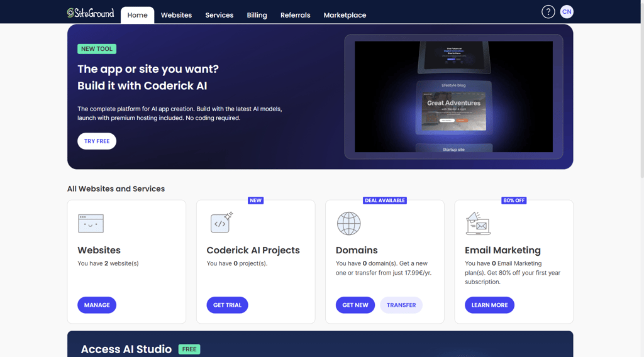Click GET NEW in the Domains card
The width and height of the screenshot is (644, 357).
pyautogui.click(x=355, y=305)
